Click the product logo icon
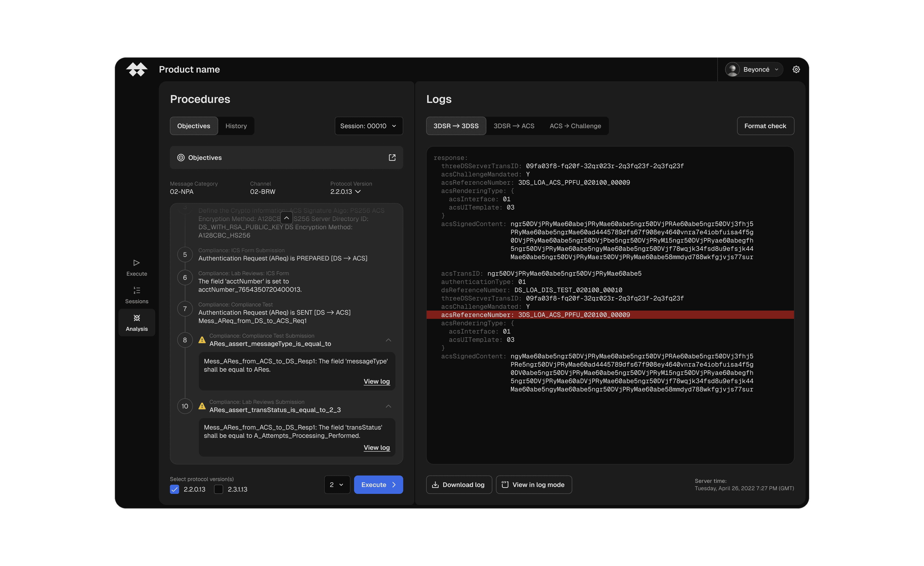 pos(136,69)
